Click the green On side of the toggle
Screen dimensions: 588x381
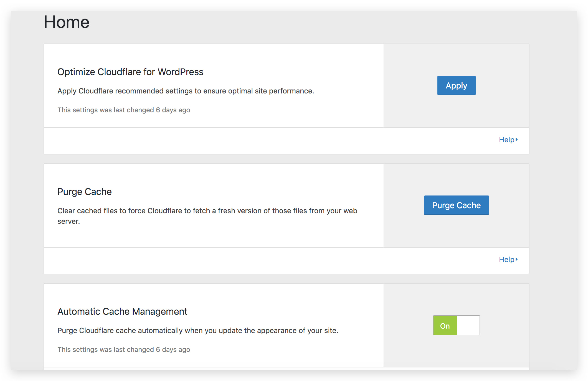tap(445, 326)
